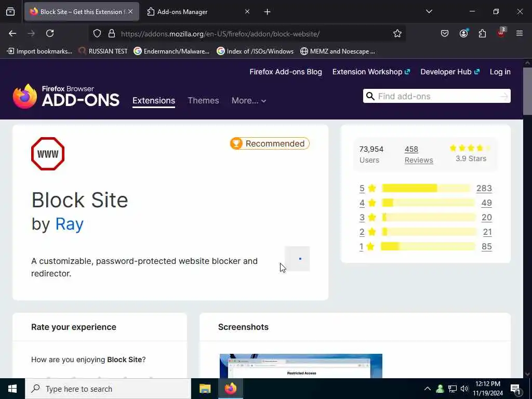Click the loading install button
The width and height of the screenshot is (532, 399).
pos(297,259)
